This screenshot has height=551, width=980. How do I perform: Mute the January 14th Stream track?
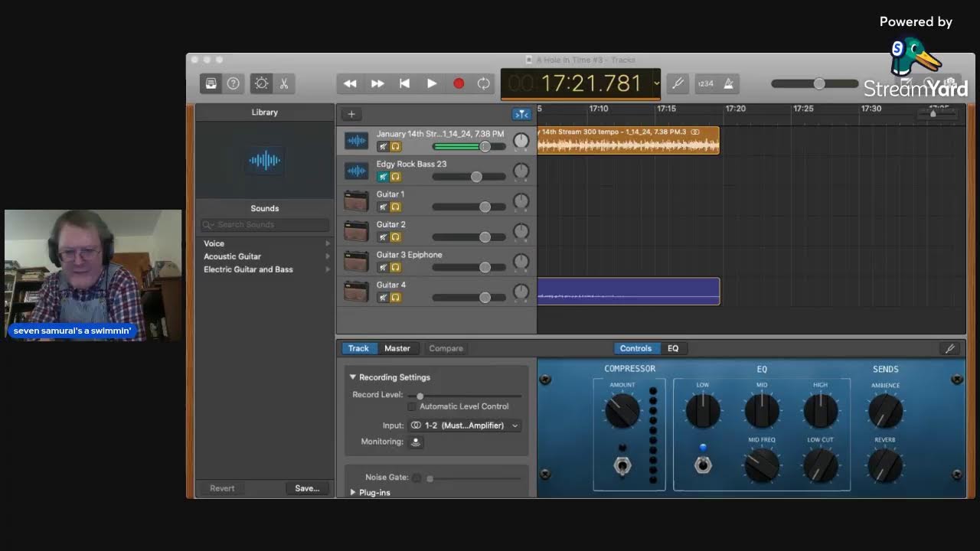pos(383,146)
